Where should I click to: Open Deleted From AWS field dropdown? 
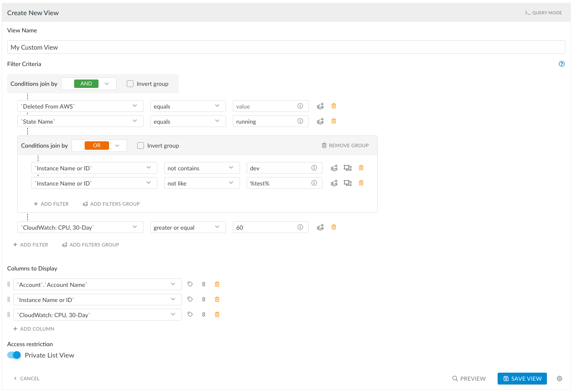[x=80, y=106]
